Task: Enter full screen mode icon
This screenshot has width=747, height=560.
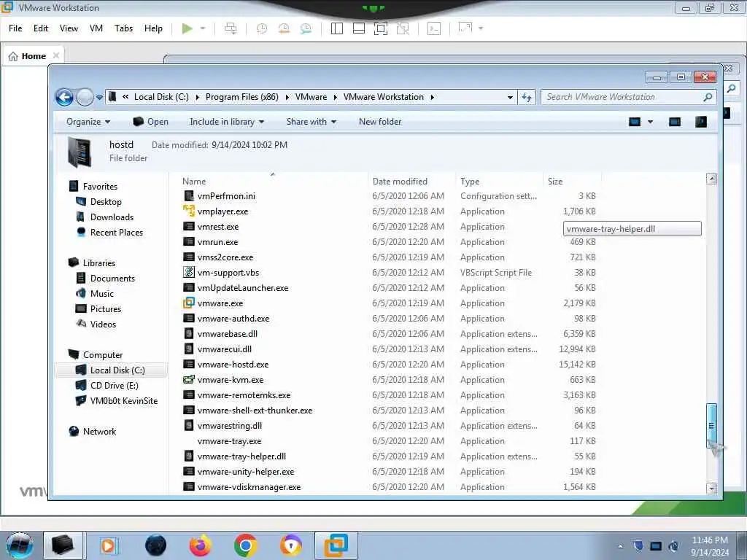Action: (381, 28)
